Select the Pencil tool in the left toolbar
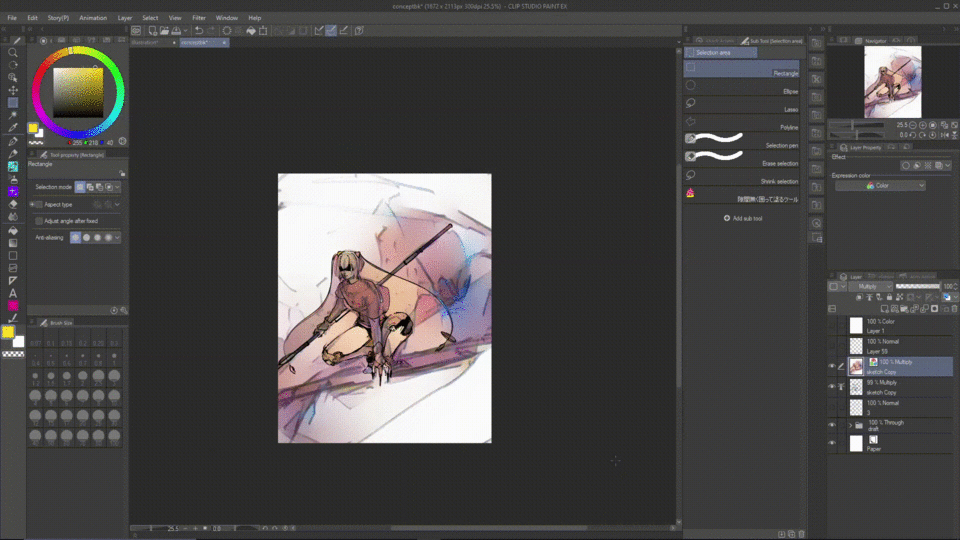 tap(13, 154)
